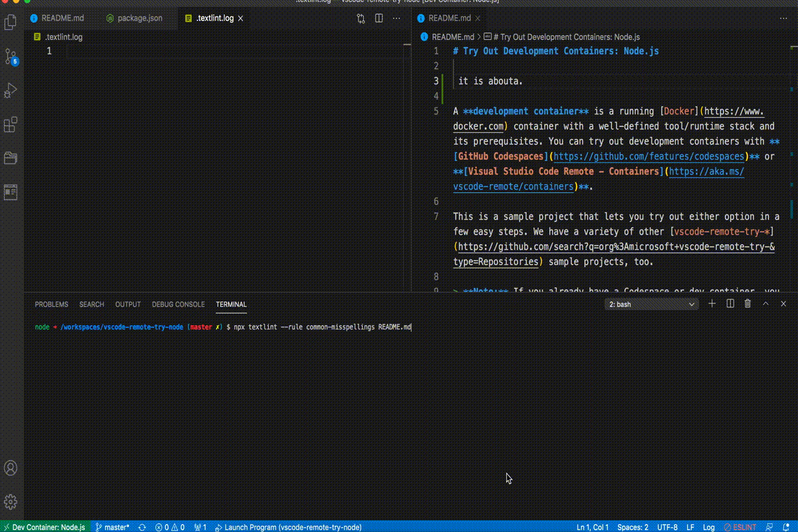
Task: Split the left editor to the right
Action: (x=379, y=18)
